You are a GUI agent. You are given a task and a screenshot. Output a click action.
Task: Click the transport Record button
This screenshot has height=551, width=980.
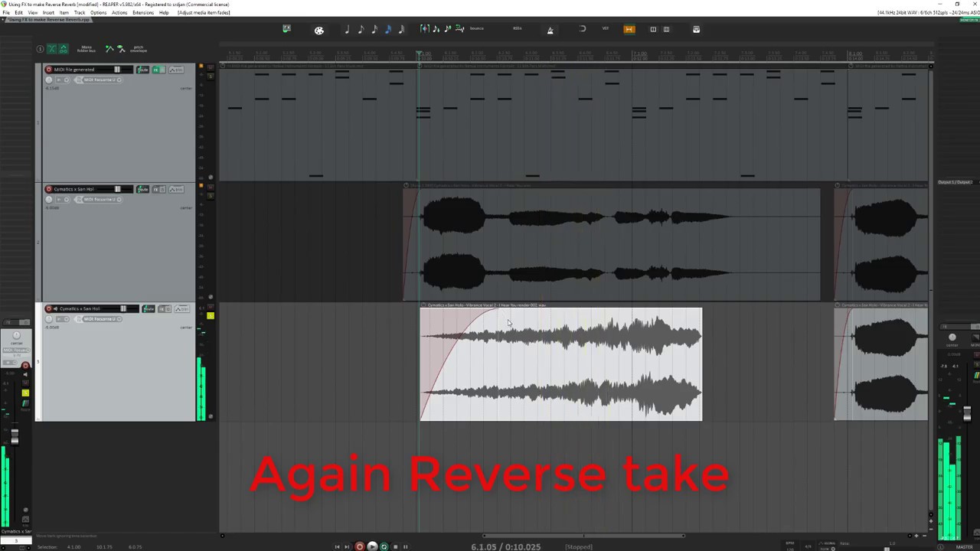click(360, 546)
